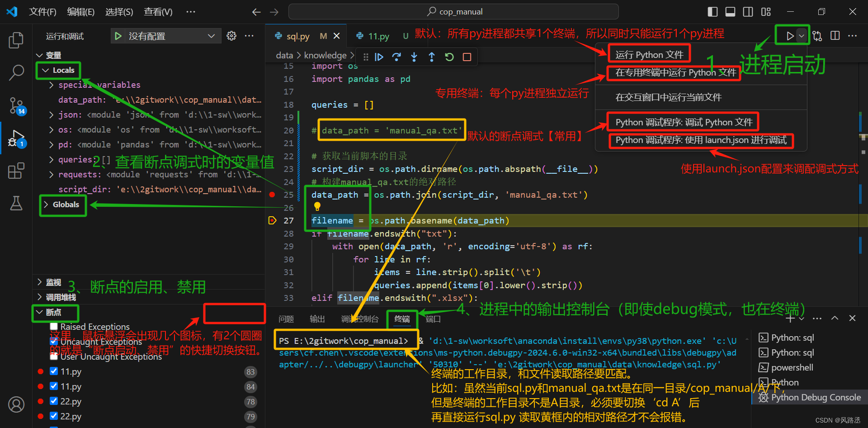Switch to the 调试控制台 panel
The width and height of the screenshot is (868, 428).
tap(360, 319)
